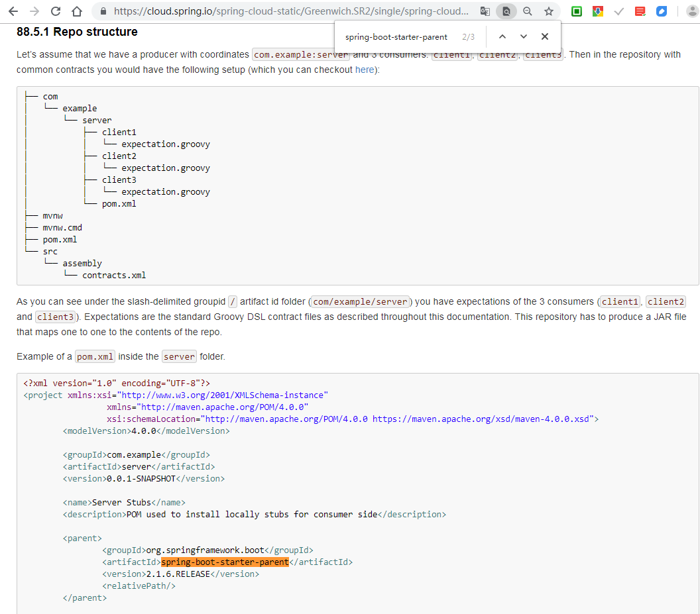Open the user profile avatar
Image resolution: width=700 pixels, height=614 pixels.
coord(693,11)
